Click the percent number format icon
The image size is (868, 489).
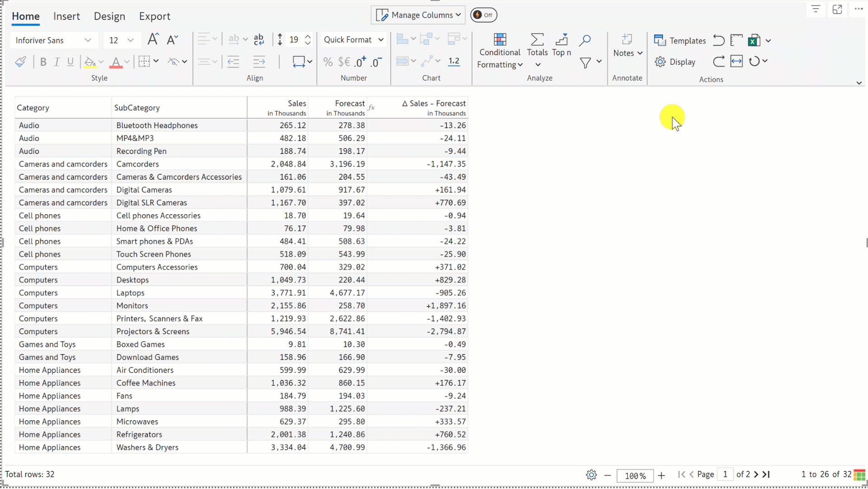[x=328, y=62]
